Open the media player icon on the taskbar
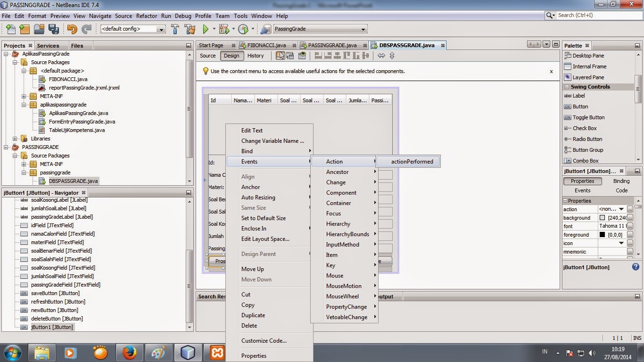The image size is (644, 362). (71, 352)
